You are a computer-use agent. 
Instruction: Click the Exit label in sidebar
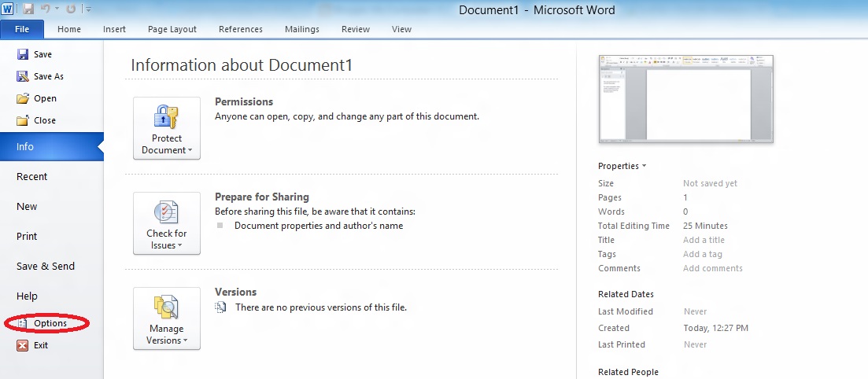point(41,345)
